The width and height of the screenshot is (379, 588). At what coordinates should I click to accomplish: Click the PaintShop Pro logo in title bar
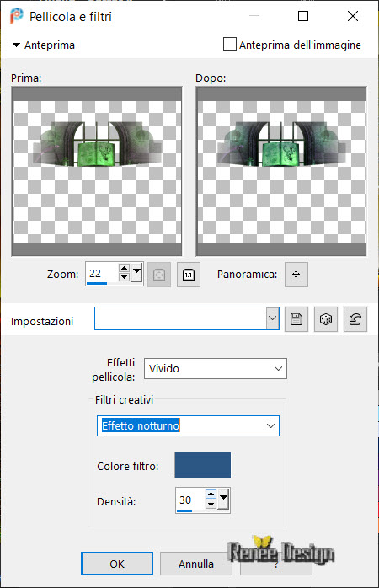coord(16,16)
